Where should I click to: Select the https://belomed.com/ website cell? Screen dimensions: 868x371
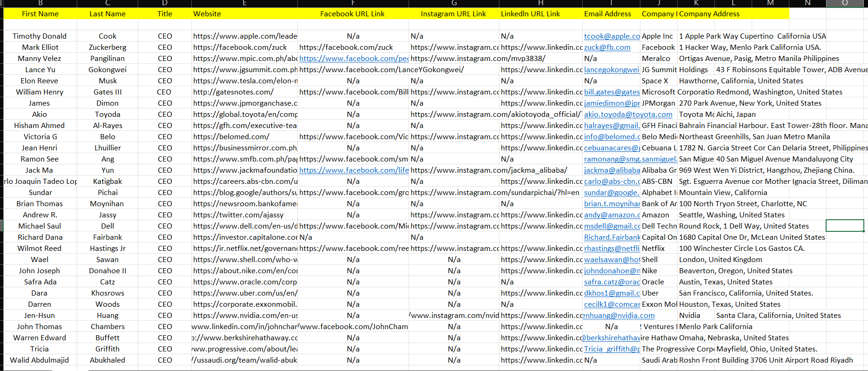(x=244, y=136)
